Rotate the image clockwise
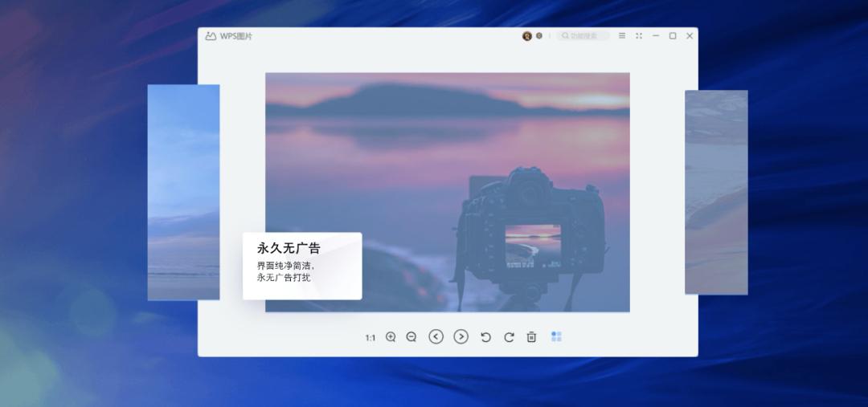Image resolution: width=868 pixels, height=407 pixels. 509,337
